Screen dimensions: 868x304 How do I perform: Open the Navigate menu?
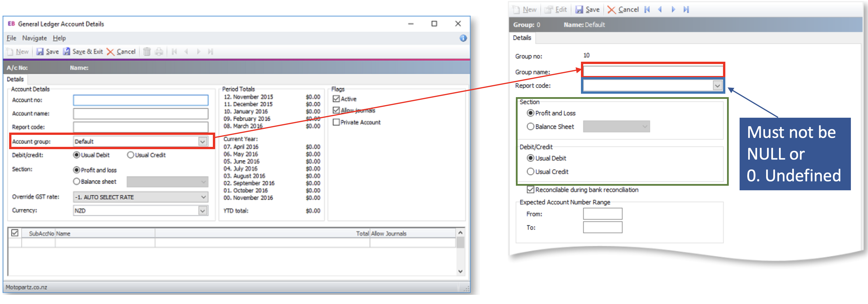[x=34, y=38]
